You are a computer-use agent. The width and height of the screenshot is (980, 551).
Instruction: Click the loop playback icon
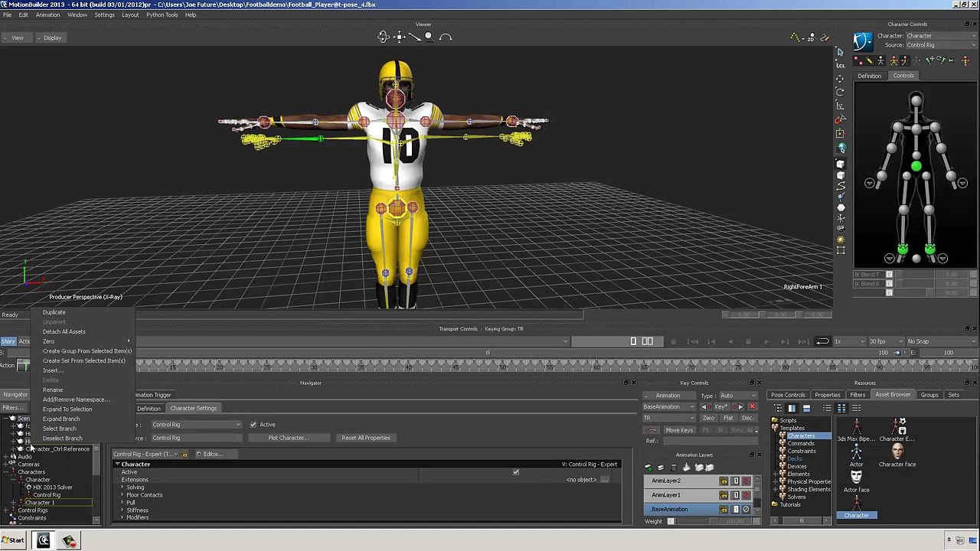pos(822,341)
